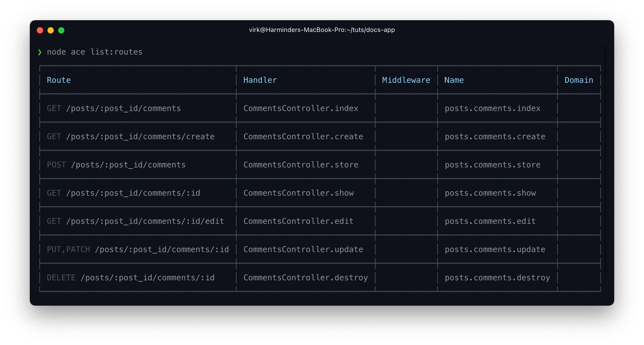Click the 'node ace list:routes' command text

(x=95, y=52)
